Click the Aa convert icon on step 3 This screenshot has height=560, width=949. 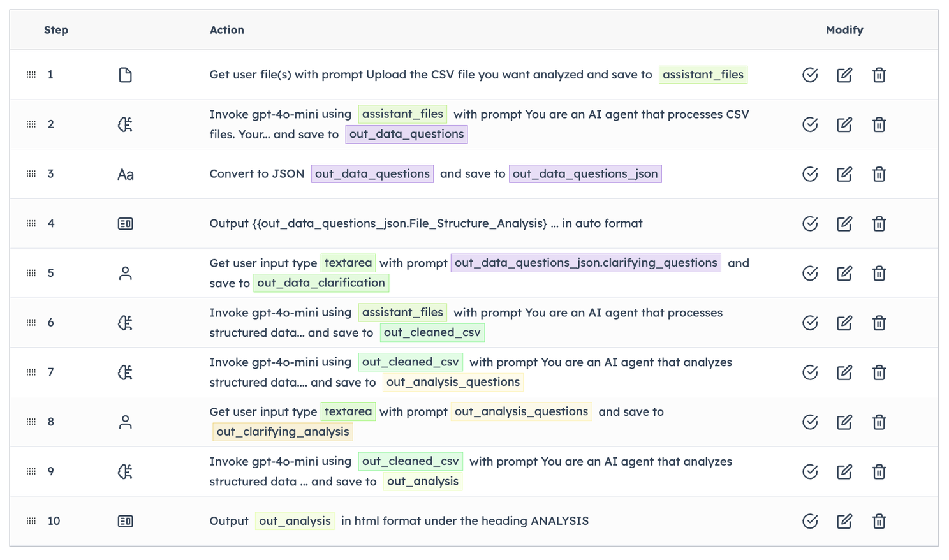click(x=125, y=174)
